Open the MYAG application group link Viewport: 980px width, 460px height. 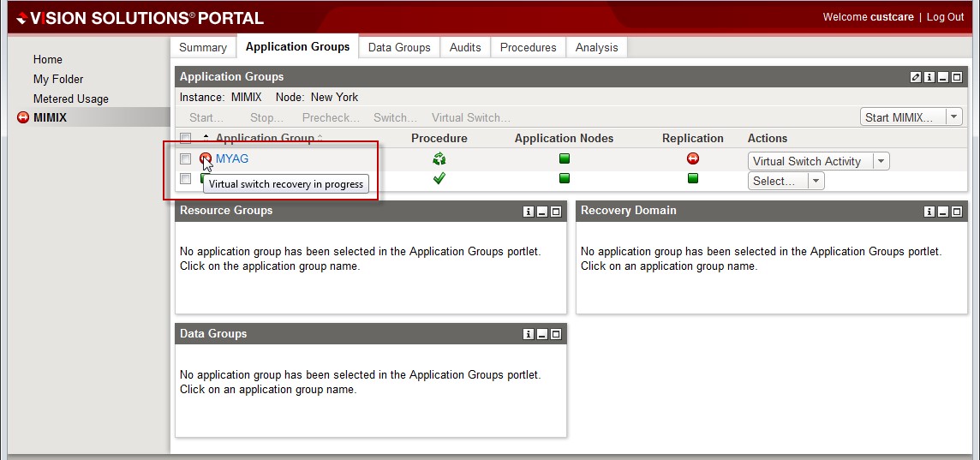click(x=232, y=158)
